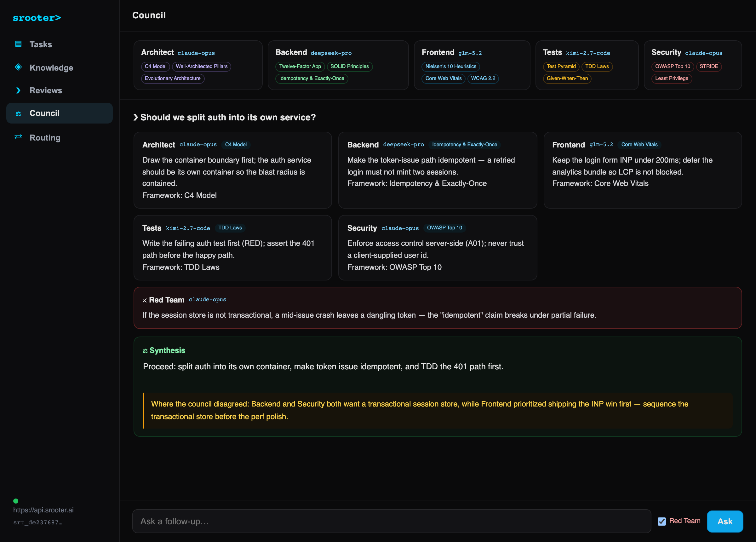Select the OWASP Top 10 tag in Security card
This screenshot has height=542, width=756.
[672, 66]
